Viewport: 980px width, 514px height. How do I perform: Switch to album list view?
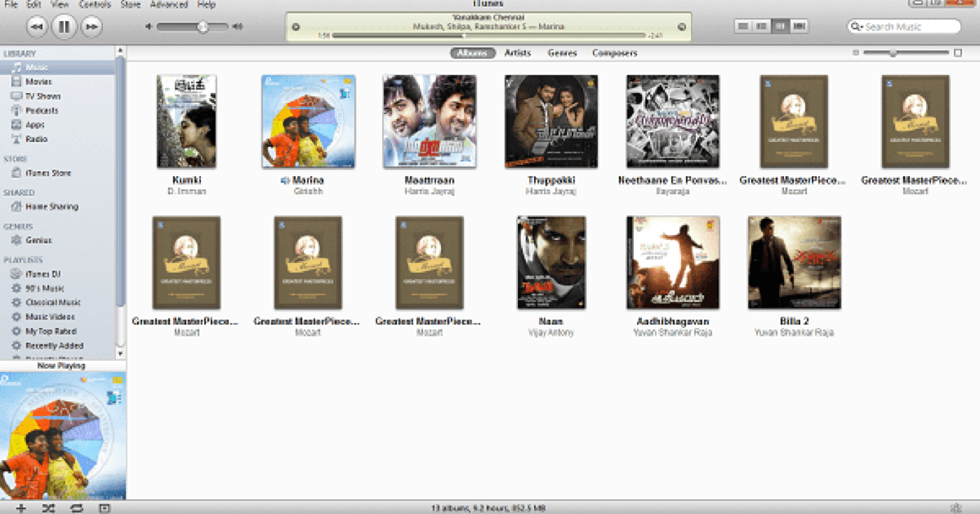pos(762,27)
